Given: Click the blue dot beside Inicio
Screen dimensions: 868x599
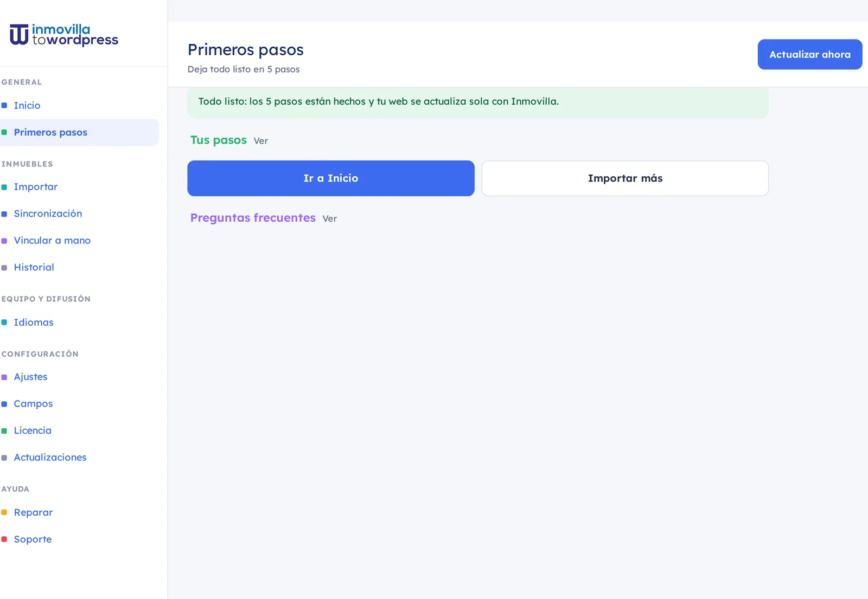Looking at the screenshot, I should tap(4, 106).
